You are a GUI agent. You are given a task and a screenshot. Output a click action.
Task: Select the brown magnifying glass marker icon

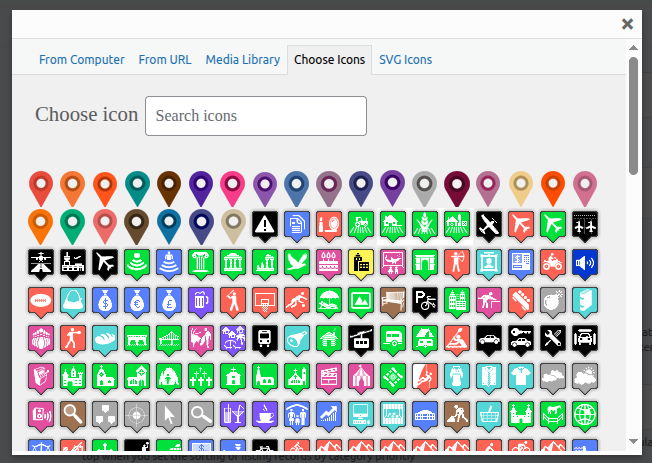[73, 417]
